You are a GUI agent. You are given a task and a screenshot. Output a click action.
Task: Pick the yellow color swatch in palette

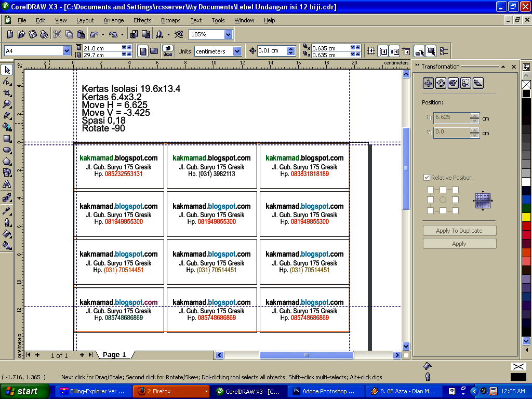[526, 217]
